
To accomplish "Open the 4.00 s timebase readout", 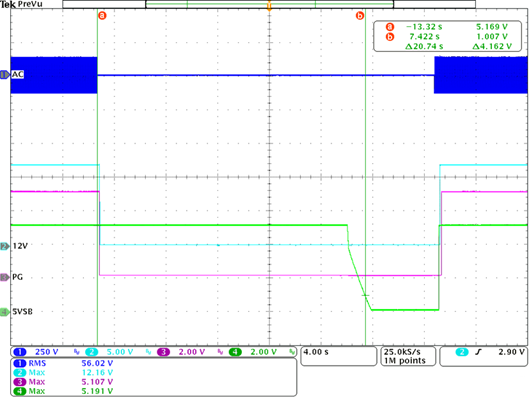I will (x=338, y=356).
